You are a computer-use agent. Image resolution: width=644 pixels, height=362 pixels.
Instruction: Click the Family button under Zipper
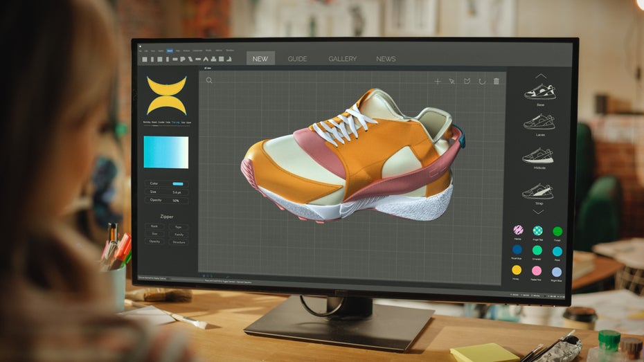pos(177,234)
